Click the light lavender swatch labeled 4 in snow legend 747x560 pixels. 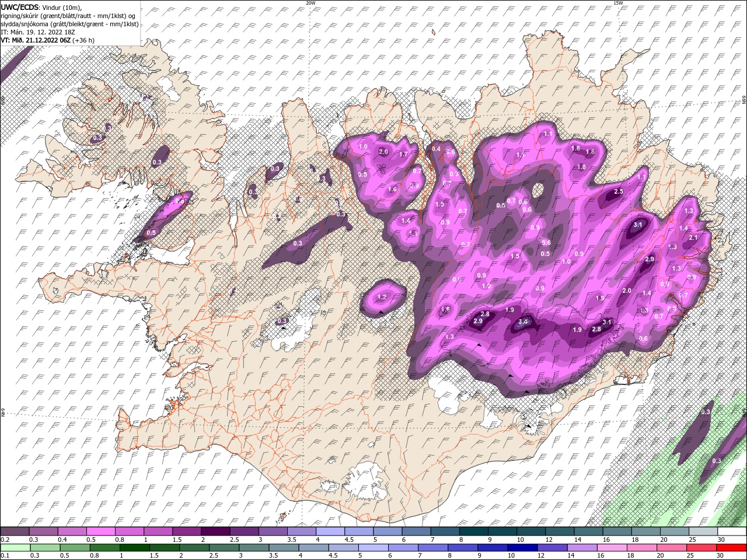[330, 531]
